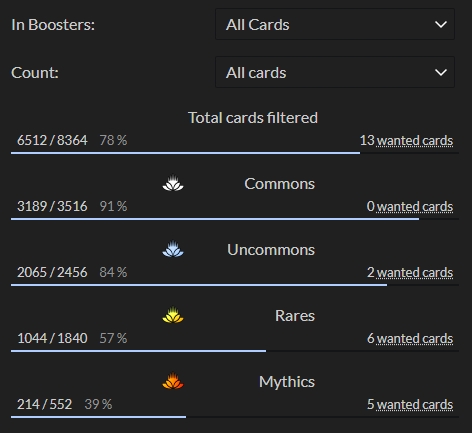Click the 6512 / 8364 total count
The image size is (472, 433).
point(52,140)
